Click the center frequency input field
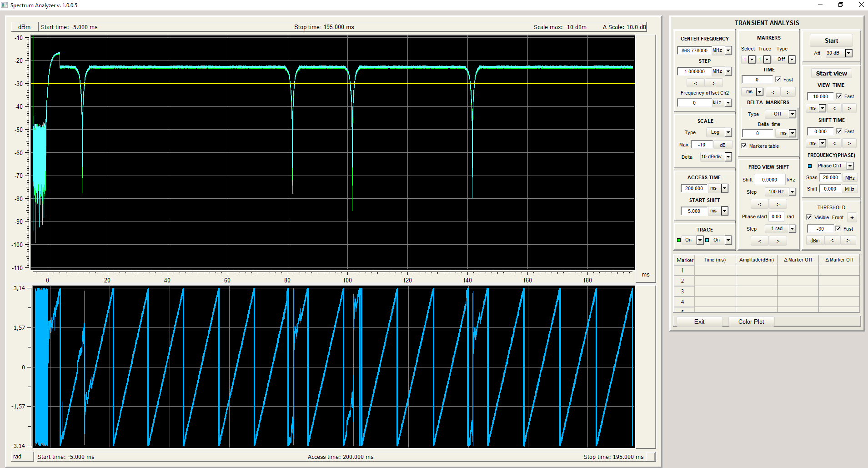The width and height of the screenshot is (868, 468). click(x=694, y=50)
